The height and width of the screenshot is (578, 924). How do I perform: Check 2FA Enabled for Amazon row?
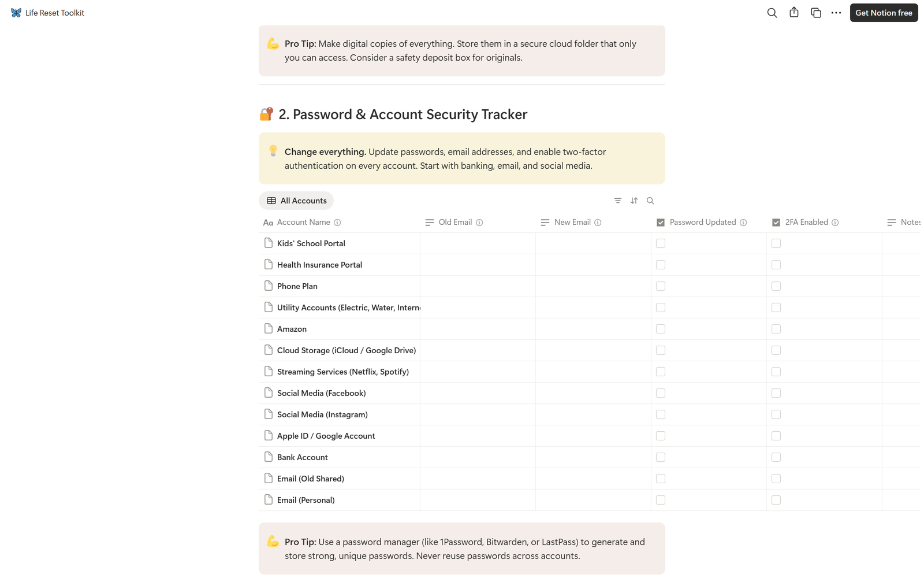[x=776, y=329]
